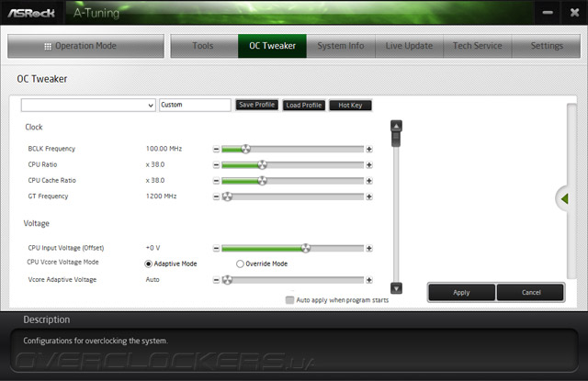Viewport: 588px width, 381px height.
Task: Click the scroll down arrow of settings list
Action: tap(396, 288)
